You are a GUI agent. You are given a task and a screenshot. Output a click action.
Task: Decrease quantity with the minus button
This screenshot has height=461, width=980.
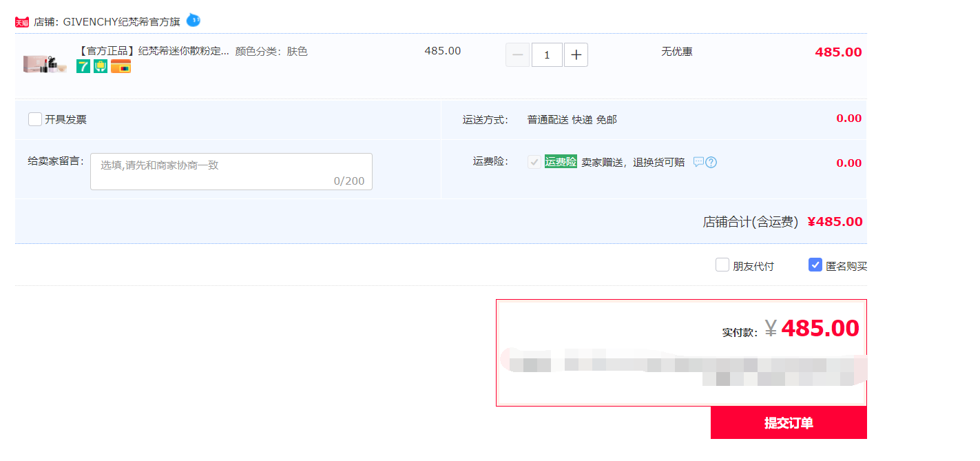pyautogui.click(x=518, y=54)
